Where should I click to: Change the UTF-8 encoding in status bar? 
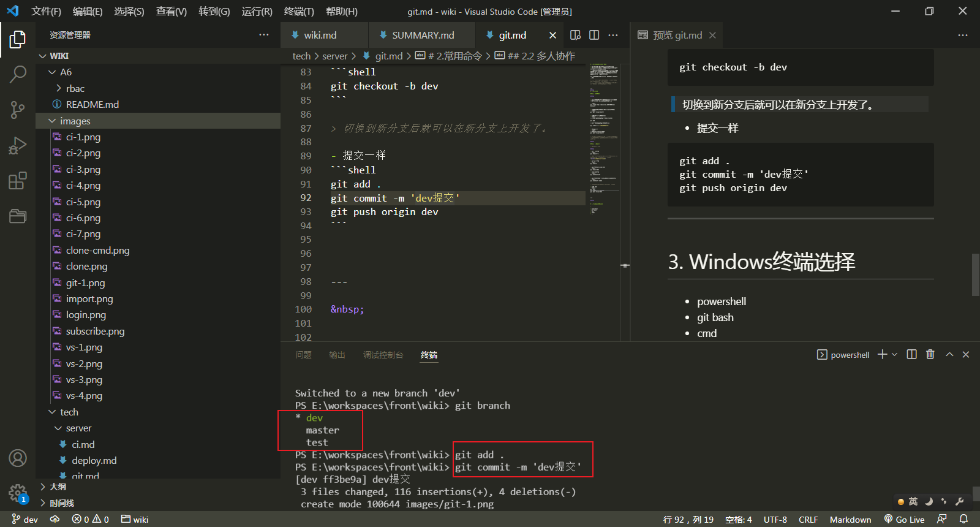(x=775, y=519)
